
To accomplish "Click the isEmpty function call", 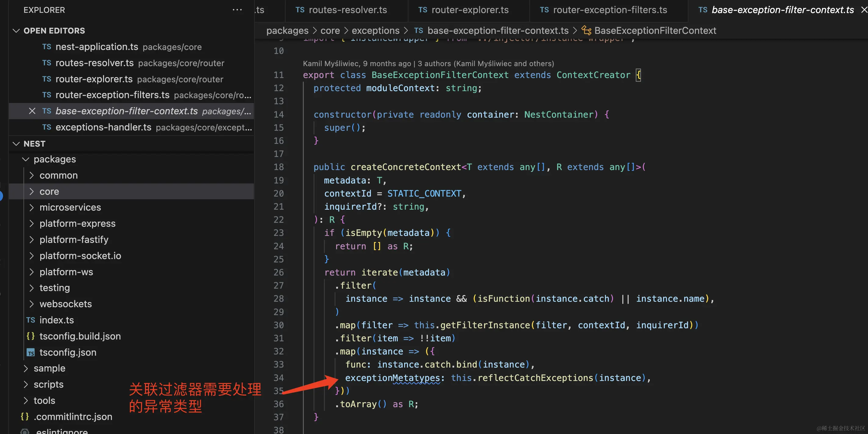I will [364, 233].
